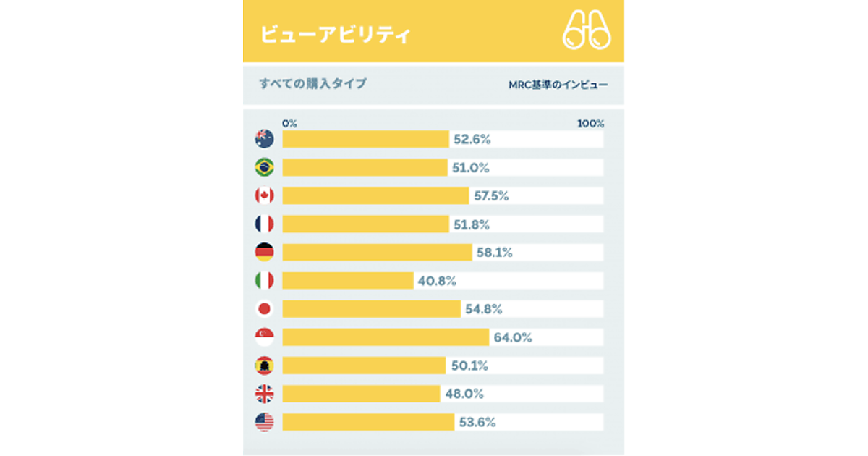Choose the Canada flag icon
The height and width of the screenshot is (456, 868).
[x=264, y=195]
